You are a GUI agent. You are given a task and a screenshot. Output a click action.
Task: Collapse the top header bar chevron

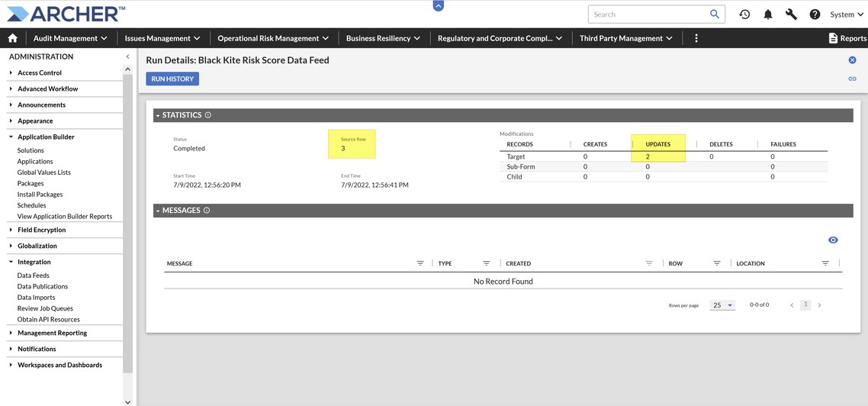coord(439,5)
